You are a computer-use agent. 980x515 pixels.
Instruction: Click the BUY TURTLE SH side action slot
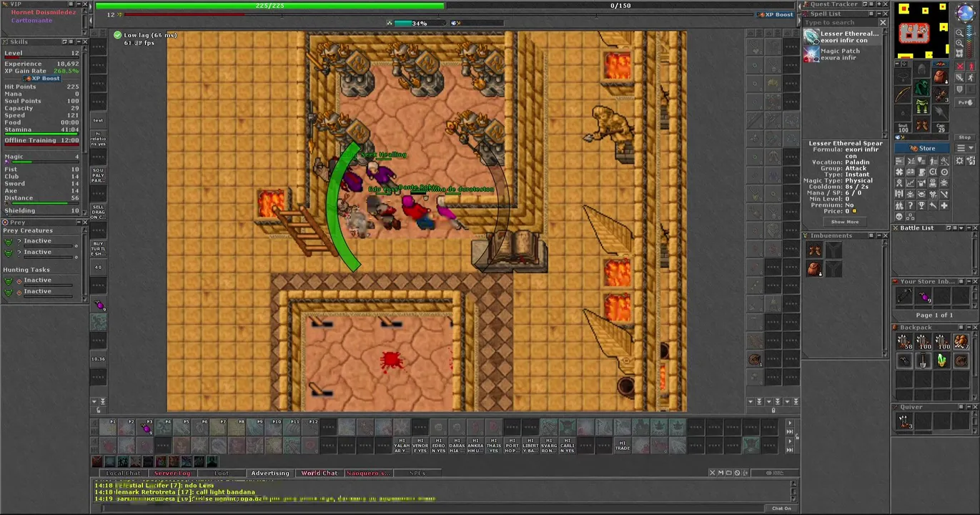point(99,249)
